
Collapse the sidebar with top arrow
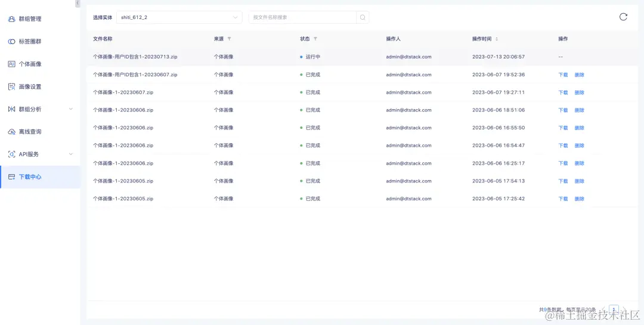[78, 4]
